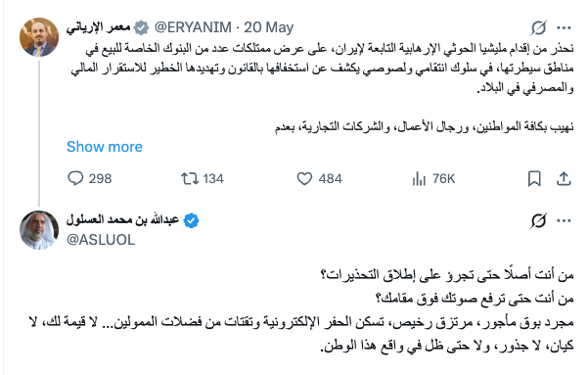Open the 20 May timestamp link
The width and height of the screenshot is (588, 375).
(268, 27)
